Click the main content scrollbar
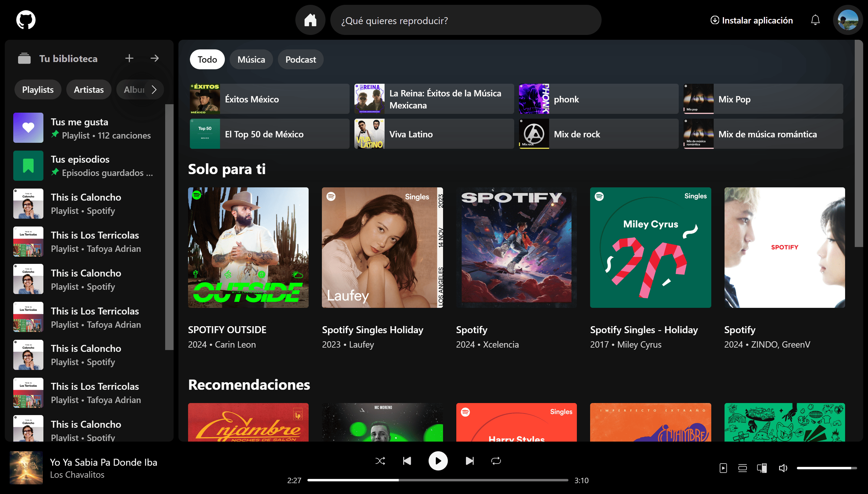The width and height of the screenshot is (868, 494). click(x=858, y=143)
